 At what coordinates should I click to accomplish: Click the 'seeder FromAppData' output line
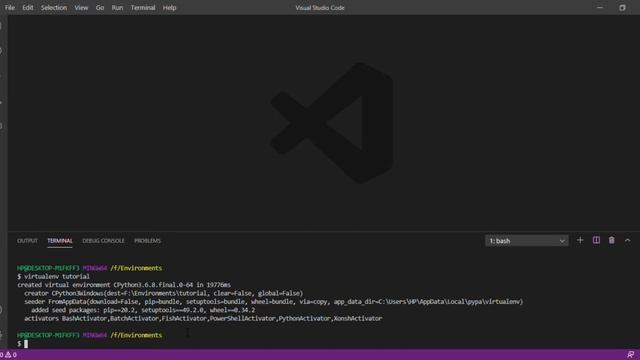tap(273, 302)
